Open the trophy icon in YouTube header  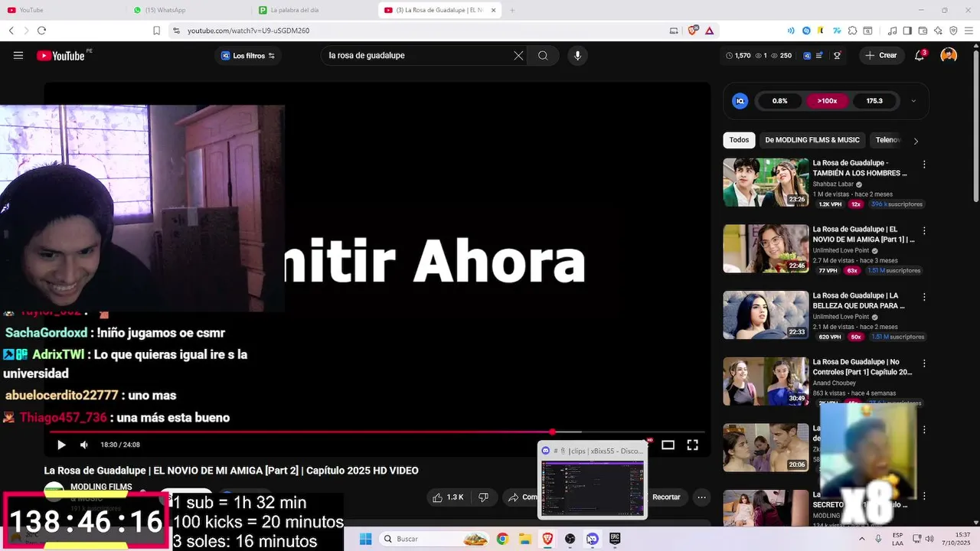coord(837,55)
